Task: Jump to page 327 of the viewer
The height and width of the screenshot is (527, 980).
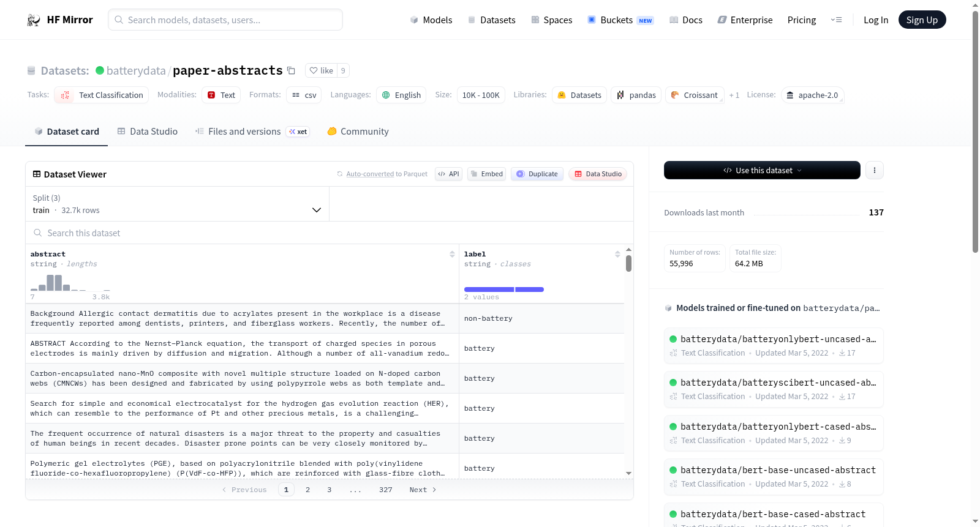Action: (385, 490)
